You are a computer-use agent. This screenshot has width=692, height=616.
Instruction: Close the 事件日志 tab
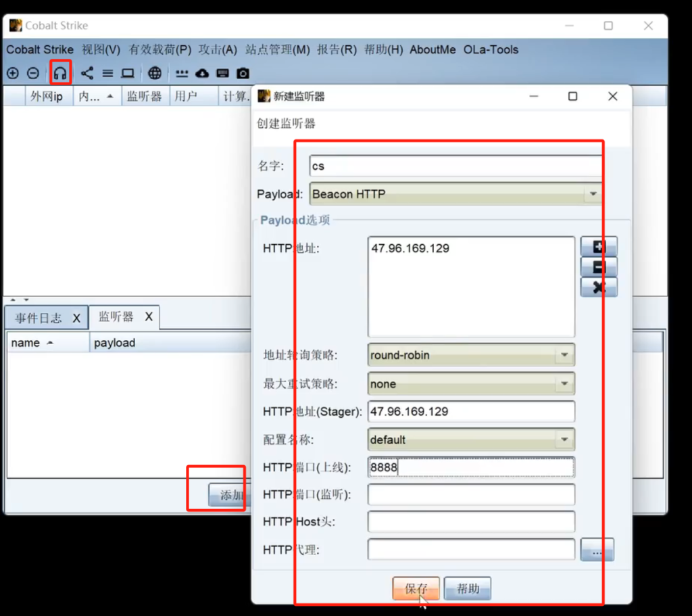click(x=76, y=318)
